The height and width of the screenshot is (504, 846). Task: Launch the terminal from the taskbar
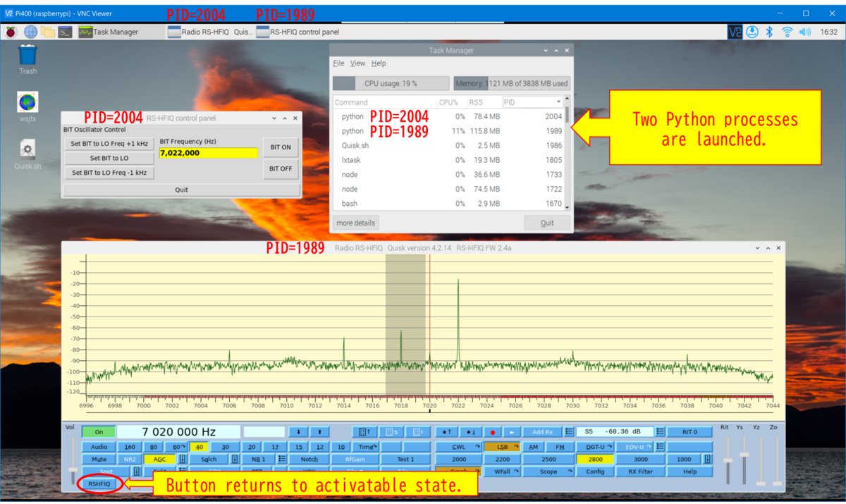[x=66, y=32]
